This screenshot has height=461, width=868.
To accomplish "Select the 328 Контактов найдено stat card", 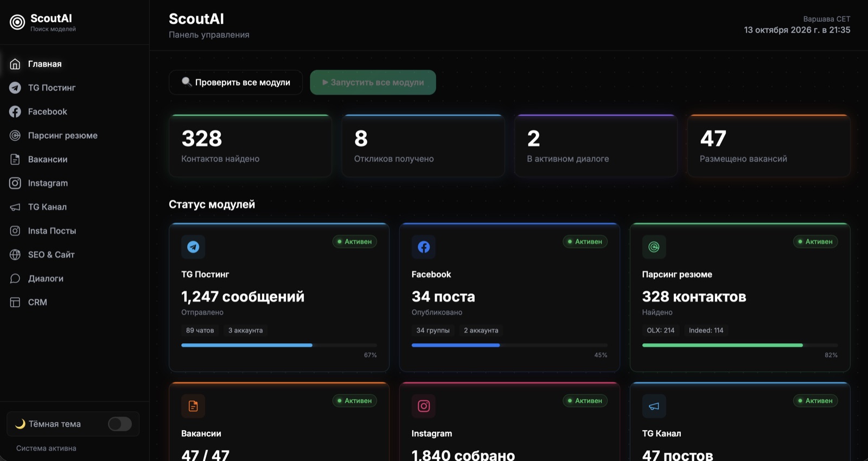I will [251, 146].
